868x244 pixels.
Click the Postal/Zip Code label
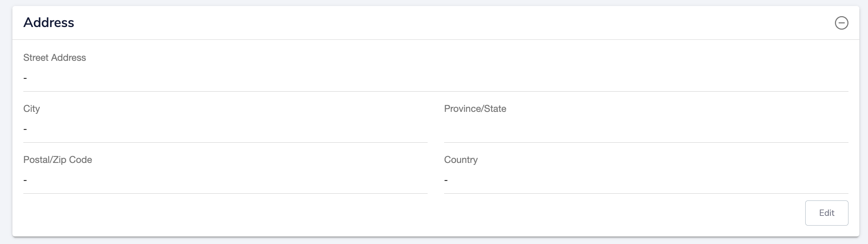coord(57,160)
